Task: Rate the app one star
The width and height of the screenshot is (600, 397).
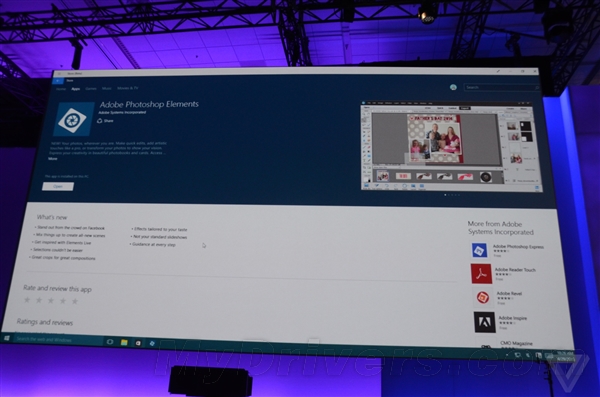Action: [27, 300]
